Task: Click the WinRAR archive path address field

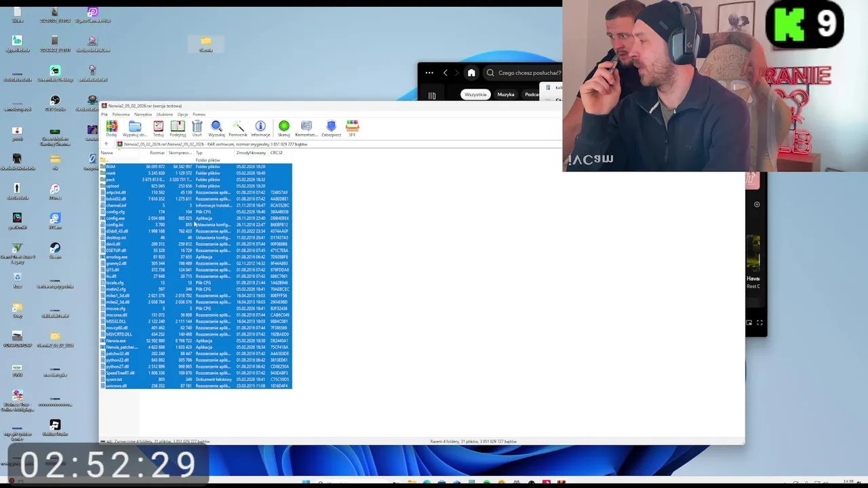Action: point(339,144)
